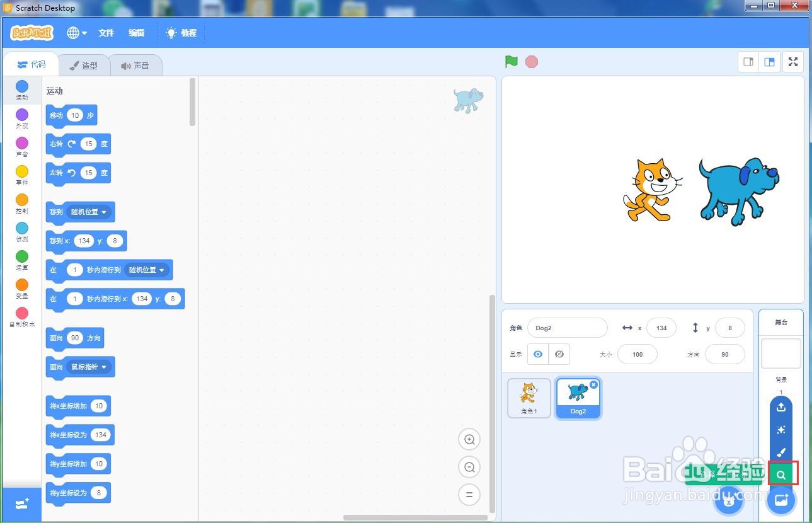Open the add extension button
The height and width of the screenshot is (523, 812).
22,503
